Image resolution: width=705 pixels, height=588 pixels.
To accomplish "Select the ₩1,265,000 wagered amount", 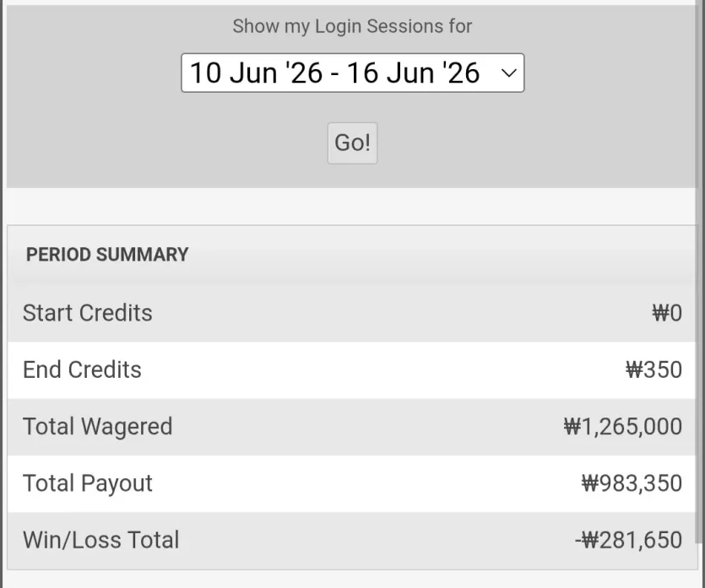I will pos(623,426).
